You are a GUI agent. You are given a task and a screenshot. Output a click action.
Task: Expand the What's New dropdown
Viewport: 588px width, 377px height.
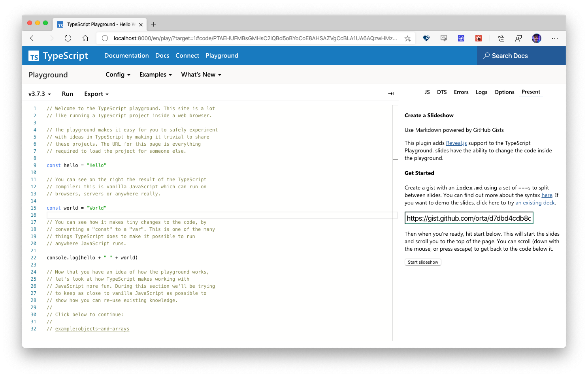201,75
